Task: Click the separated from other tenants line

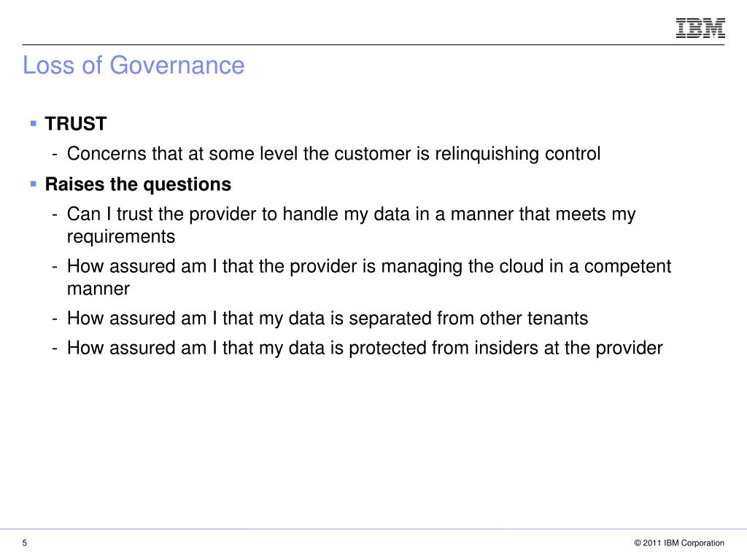Action: [328, 319]
